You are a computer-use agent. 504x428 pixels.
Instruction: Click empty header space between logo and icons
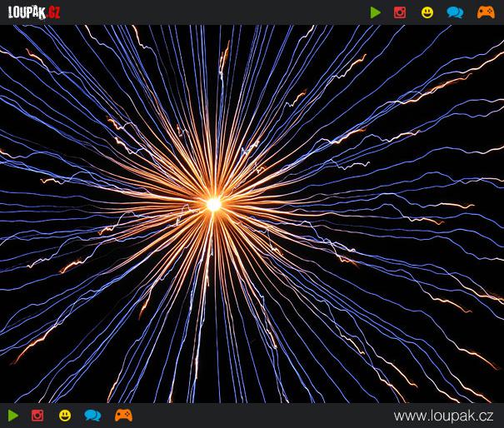click(208, 12)
